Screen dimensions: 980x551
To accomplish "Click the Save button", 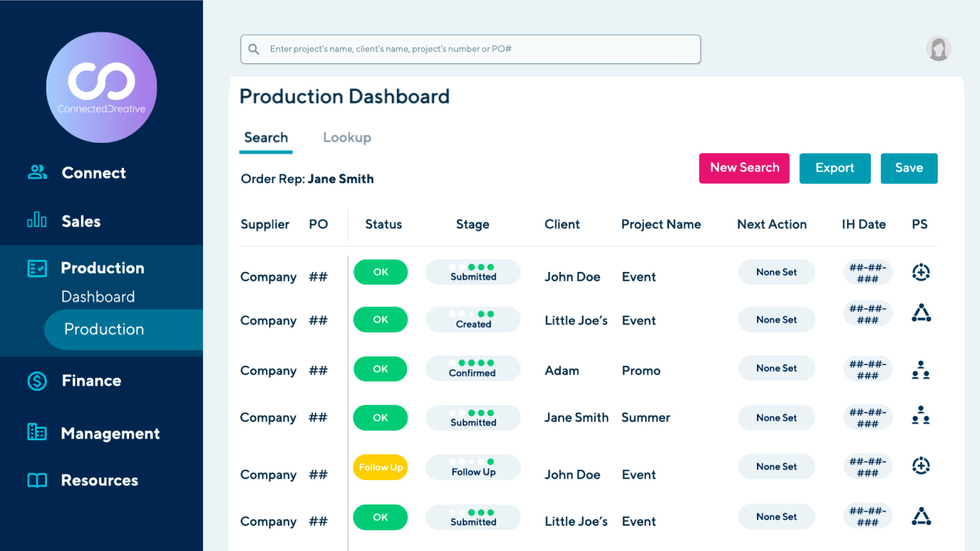I will click(x=909, y=168).
